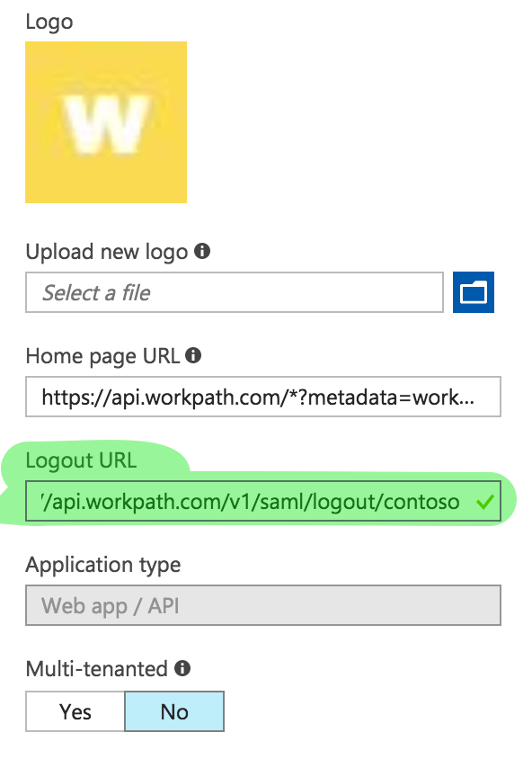The image size is (532, 759).
Task: Open the Upload new logo info tooltip
Action: tap(201, 251)
